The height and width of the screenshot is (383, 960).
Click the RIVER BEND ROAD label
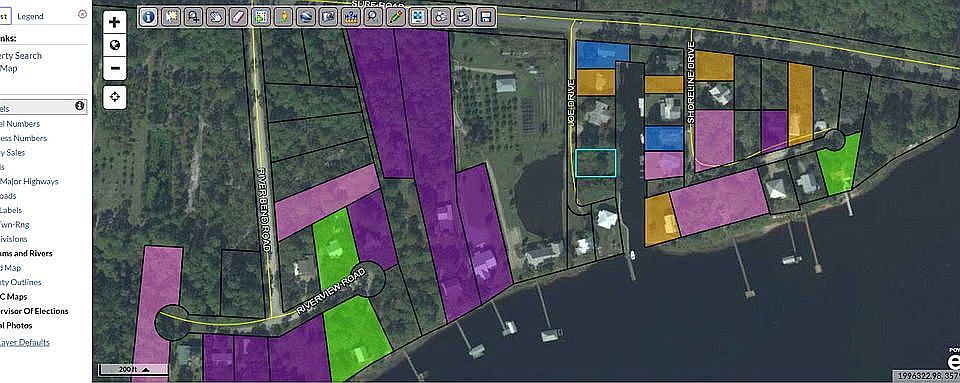click(x=264, y=210)
